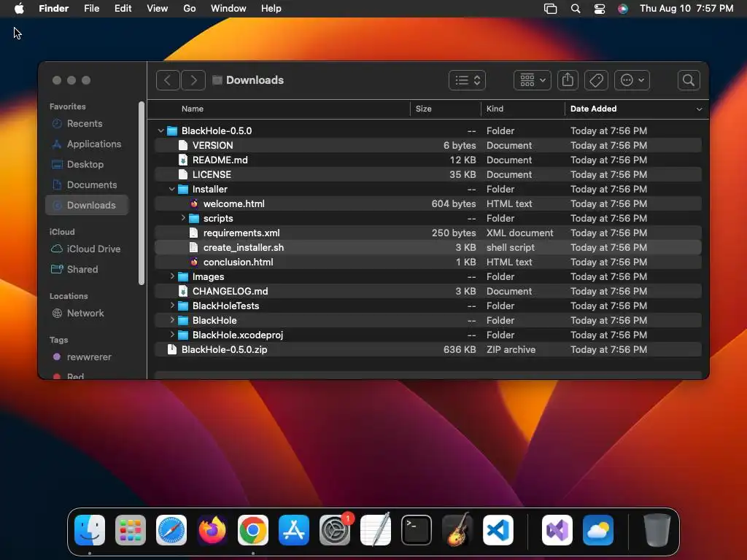Sort by the Date Added column header
The image size is (747, 560).
pos(593,109)
